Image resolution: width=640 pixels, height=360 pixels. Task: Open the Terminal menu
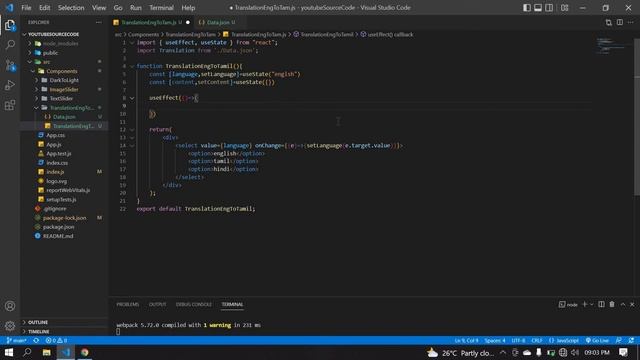(161, 8)
